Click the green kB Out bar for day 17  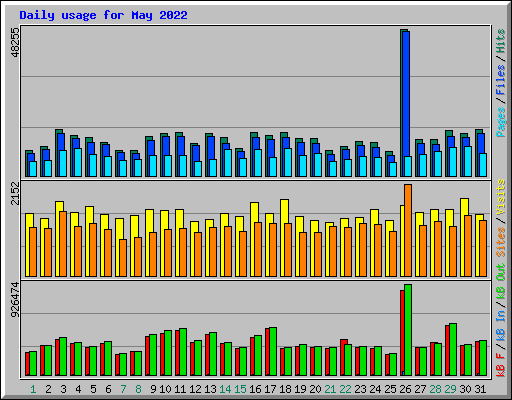[273, 351]
